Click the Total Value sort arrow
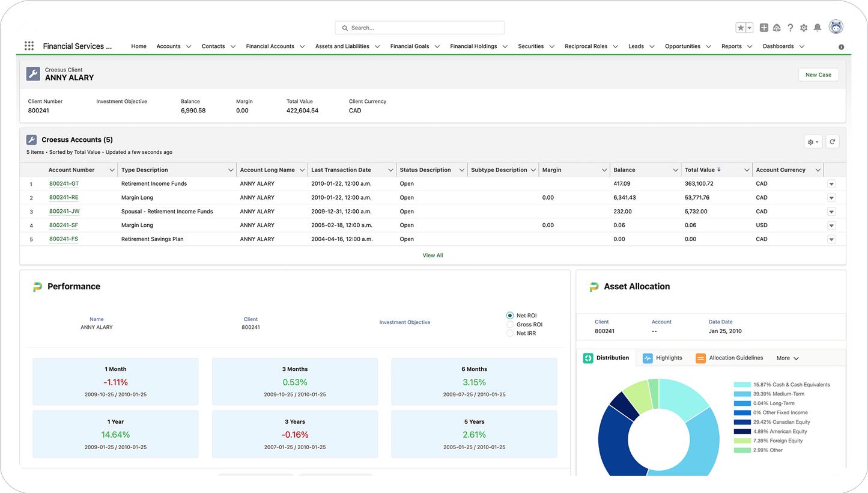868x493 pixels. (x=719, y=170)
